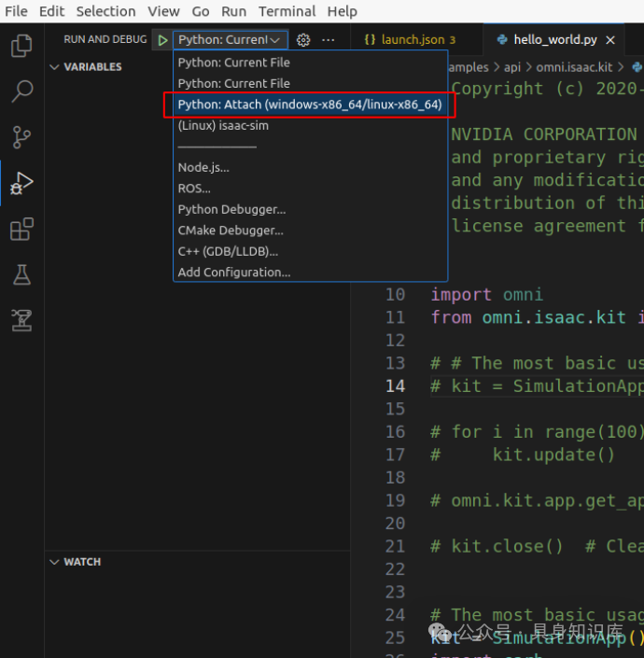This screenshot has height=658, width=644.
Task: Switch to the launch.json tab
Action: [x=409, y=40]
